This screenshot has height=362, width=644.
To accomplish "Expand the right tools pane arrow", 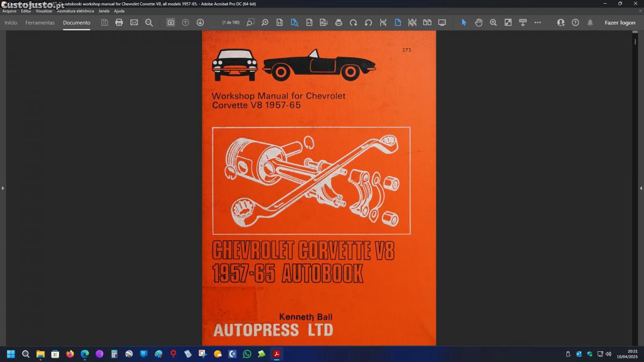I will 641,188.
